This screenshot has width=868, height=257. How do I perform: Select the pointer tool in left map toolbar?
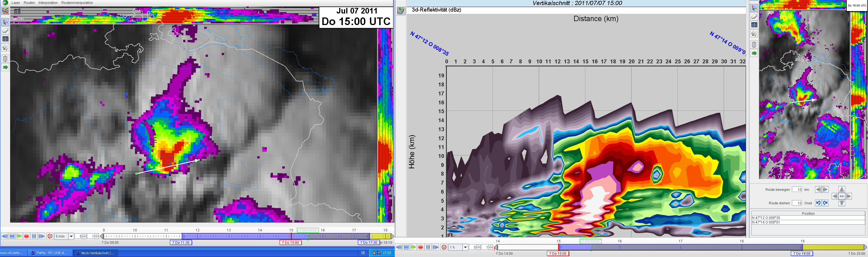pos(5,22)
